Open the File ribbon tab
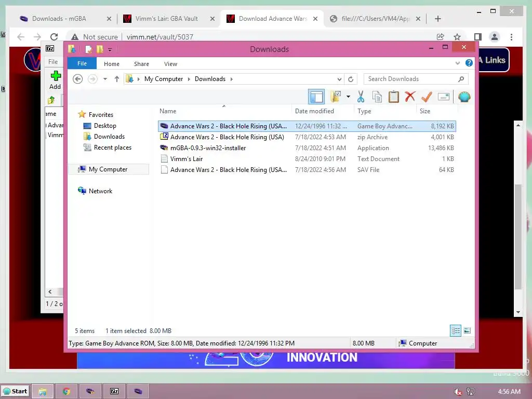This screenshot has height=399, width=532. 82,63
